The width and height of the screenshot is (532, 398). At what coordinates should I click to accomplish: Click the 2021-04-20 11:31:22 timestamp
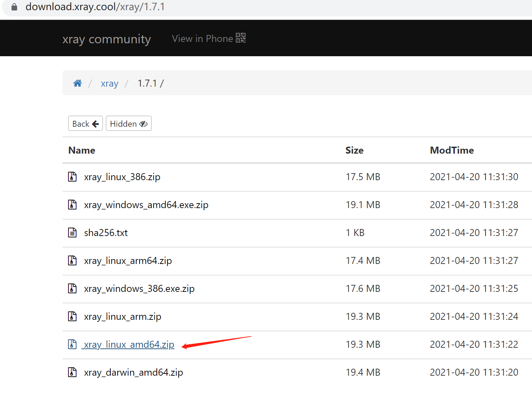(x=474, y=344)
